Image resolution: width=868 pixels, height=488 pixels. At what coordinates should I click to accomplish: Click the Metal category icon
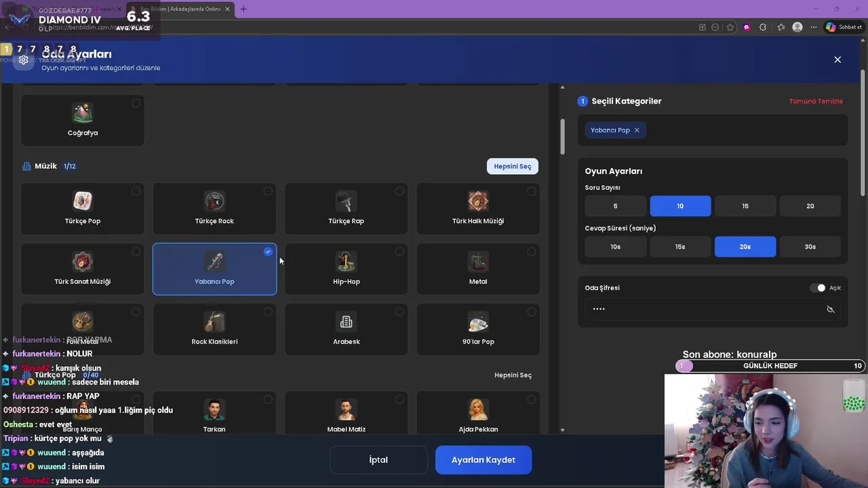coord(478,261)
